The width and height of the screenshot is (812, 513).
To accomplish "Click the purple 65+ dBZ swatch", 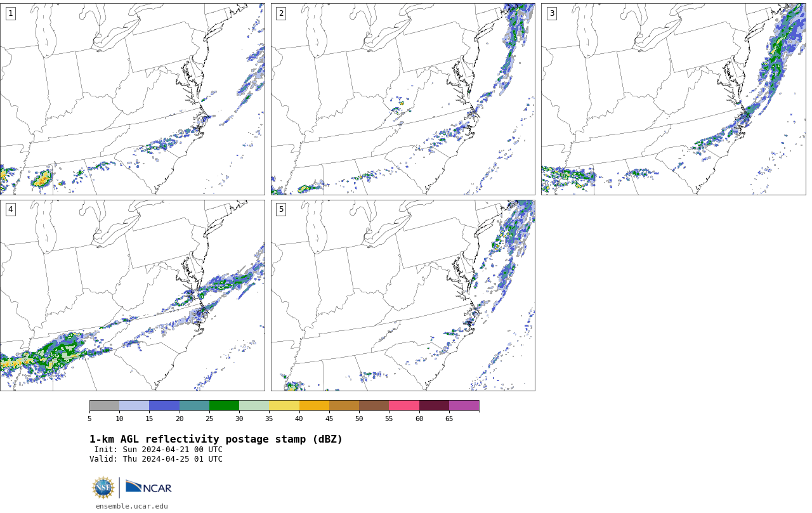I will tap(464, 406).
